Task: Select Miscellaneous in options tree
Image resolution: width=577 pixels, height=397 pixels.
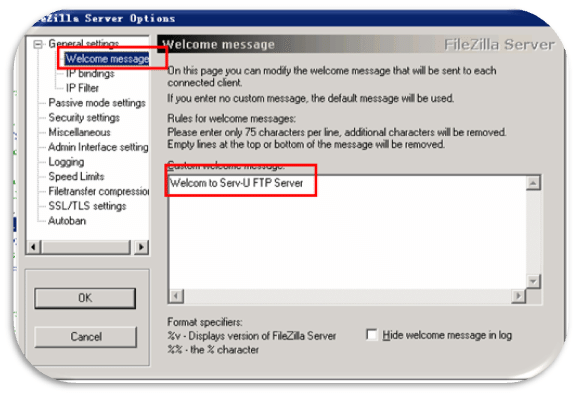Action: tap(79, 132)
